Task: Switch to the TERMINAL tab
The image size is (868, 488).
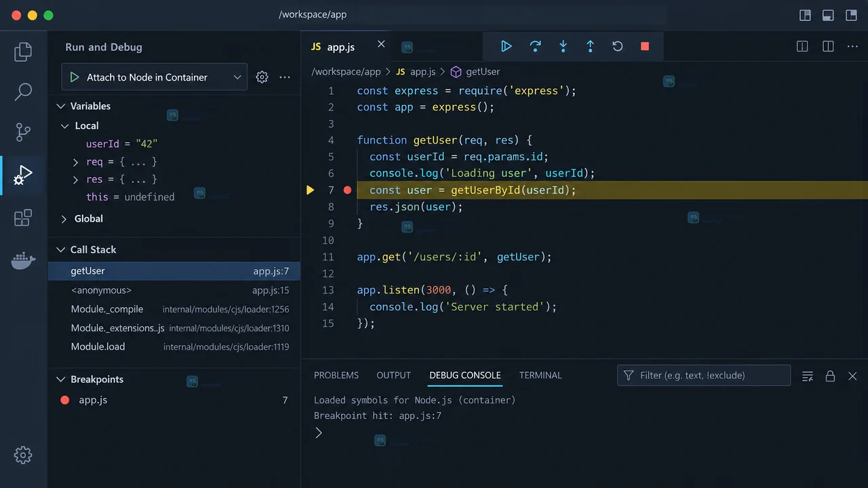Action: [x=540, y=375]
